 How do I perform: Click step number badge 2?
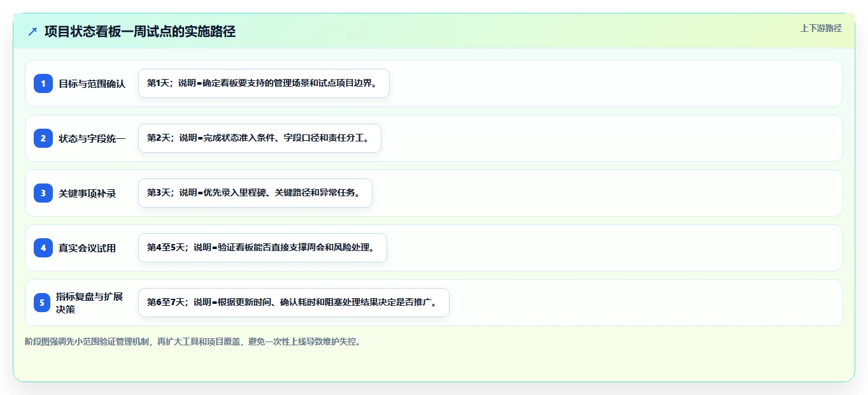43,138
